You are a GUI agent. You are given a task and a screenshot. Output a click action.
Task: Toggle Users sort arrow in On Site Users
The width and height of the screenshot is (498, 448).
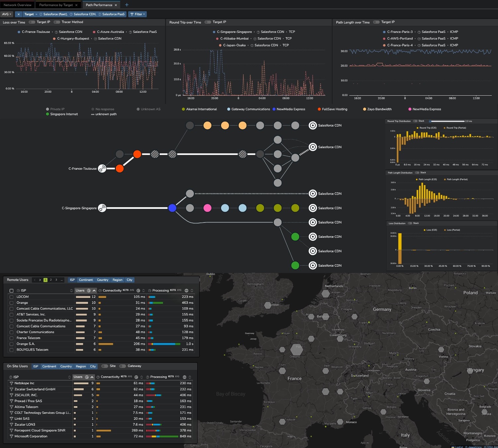[x=92, y=377]
